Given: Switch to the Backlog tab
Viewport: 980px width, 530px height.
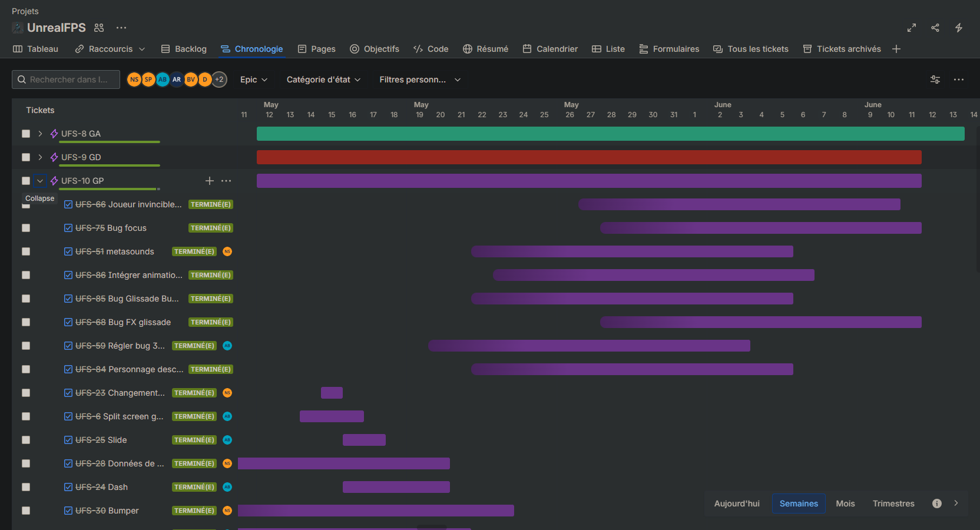Looking at the screenshot, I should coord(184,49).
